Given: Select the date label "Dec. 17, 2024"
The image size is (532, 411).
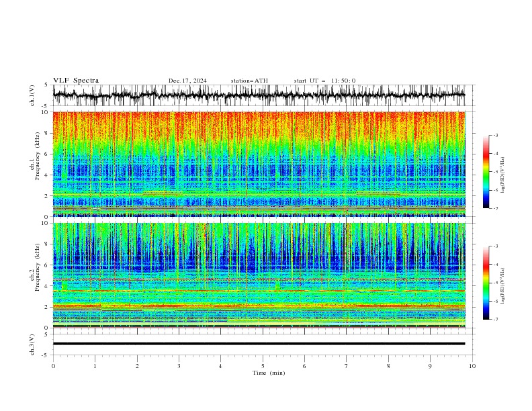Looking at the screenshot, I should (187, 81).
